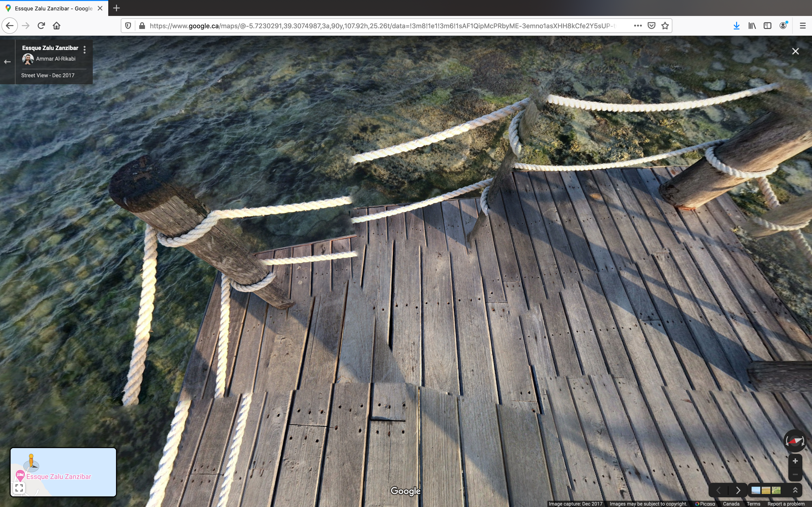Show tracking protection shield info
The height and width of the screenshot is (507, 812).
click(x=128, y=26)
